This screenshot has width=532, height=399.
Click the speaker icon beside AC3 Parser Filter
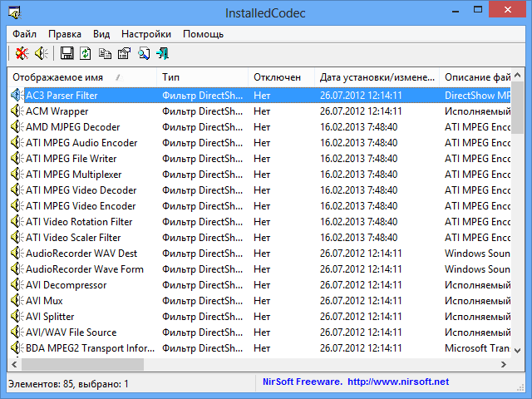(x=17, y=96)
